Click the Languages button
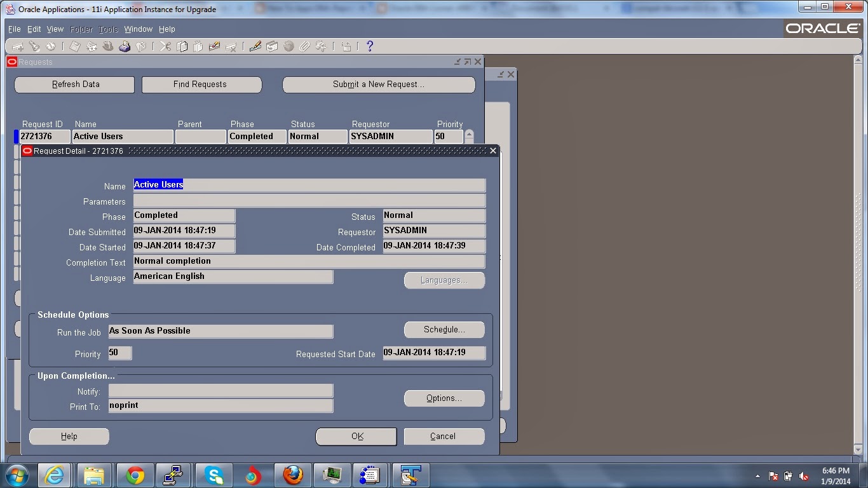868x488 pixels. [x=444, y=280]
